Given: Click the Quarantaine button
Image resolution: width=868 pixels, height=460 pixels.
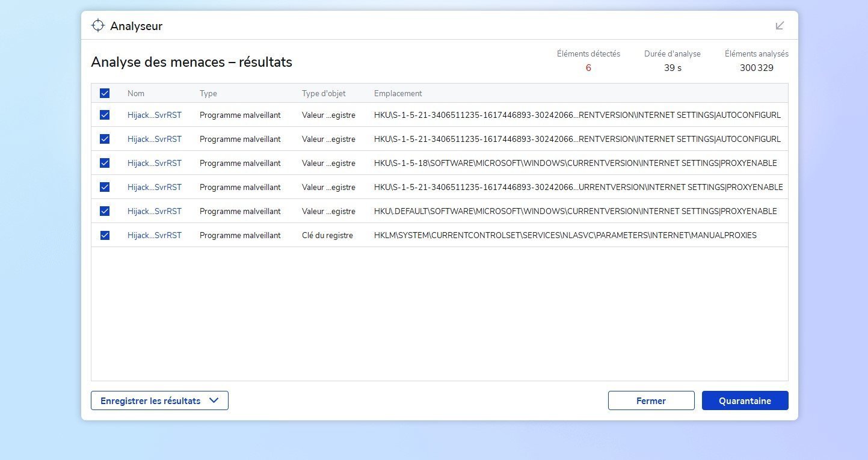Looking at the screenshot, I should coord(745,400).
